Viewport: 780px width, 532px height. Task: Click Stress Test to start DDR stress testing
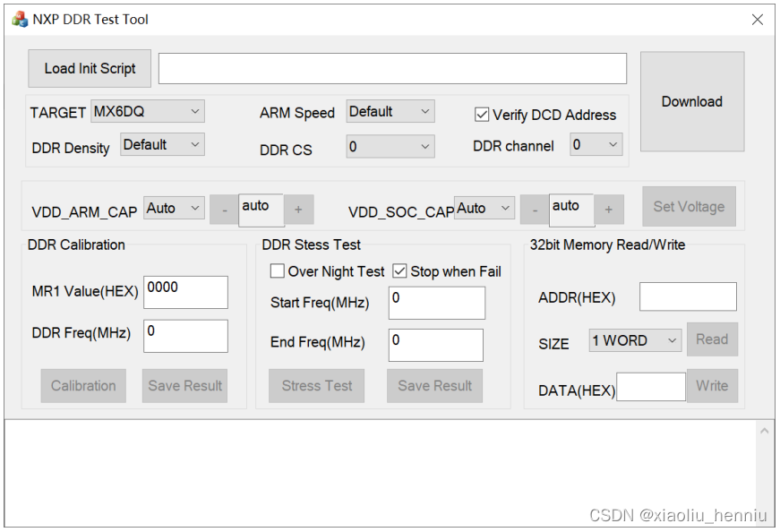[316, 385]
